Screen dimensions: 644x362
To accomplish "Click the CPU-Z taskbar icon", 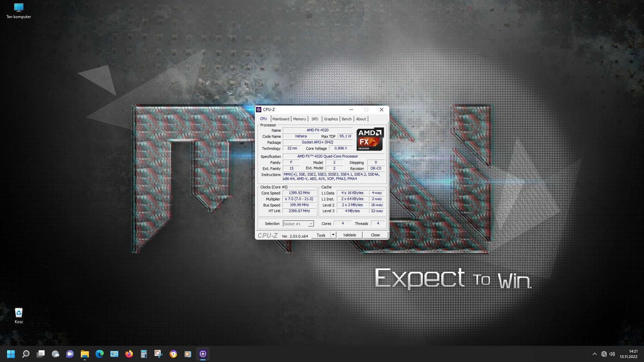I will click(203, 354).
